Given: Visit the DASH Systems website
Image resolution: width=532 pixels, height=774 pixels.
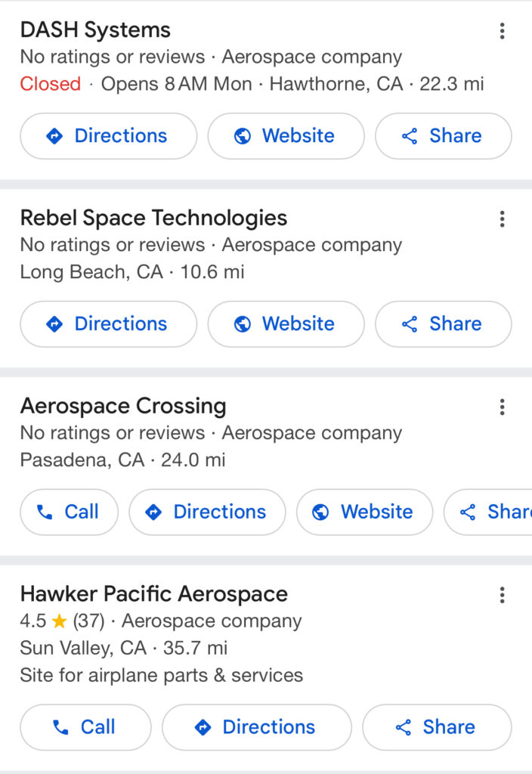Looking at the screenshot, I should (286, 136).
